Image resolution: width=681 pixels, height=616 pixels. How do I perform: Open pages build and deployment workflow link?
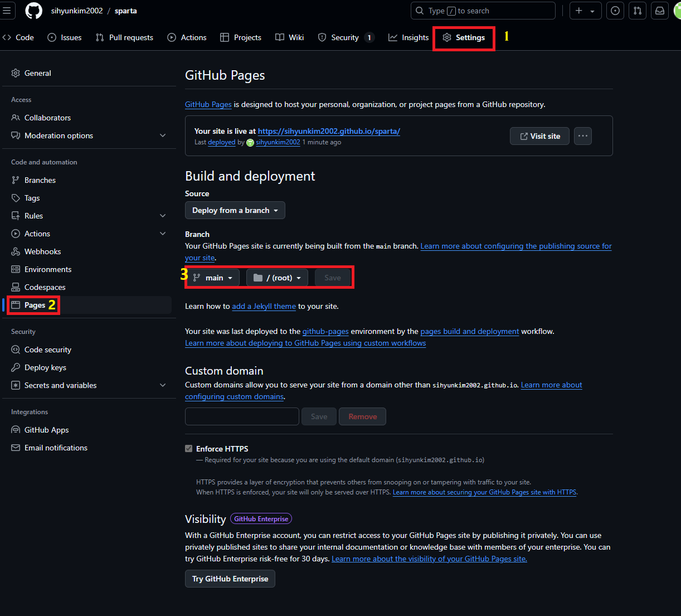470,331
